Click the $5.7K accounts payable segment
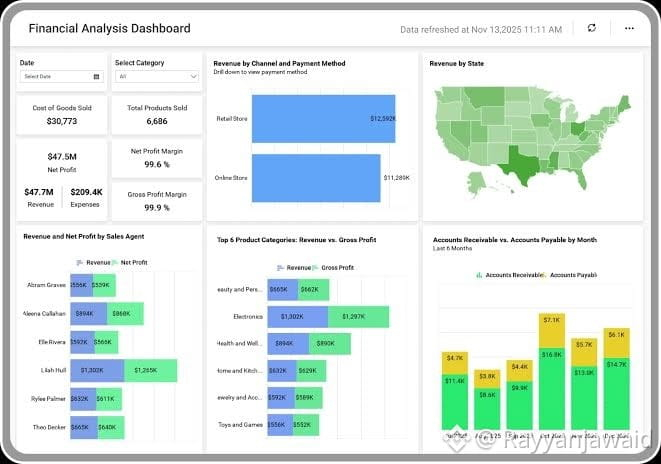661x464 pixels. click(x=584, y=353)
